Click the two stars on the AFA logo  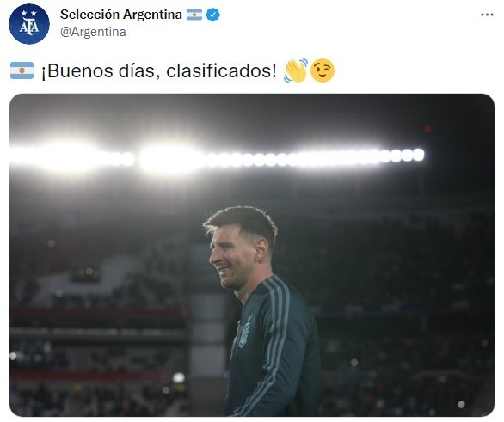click(x=29, y=14)
